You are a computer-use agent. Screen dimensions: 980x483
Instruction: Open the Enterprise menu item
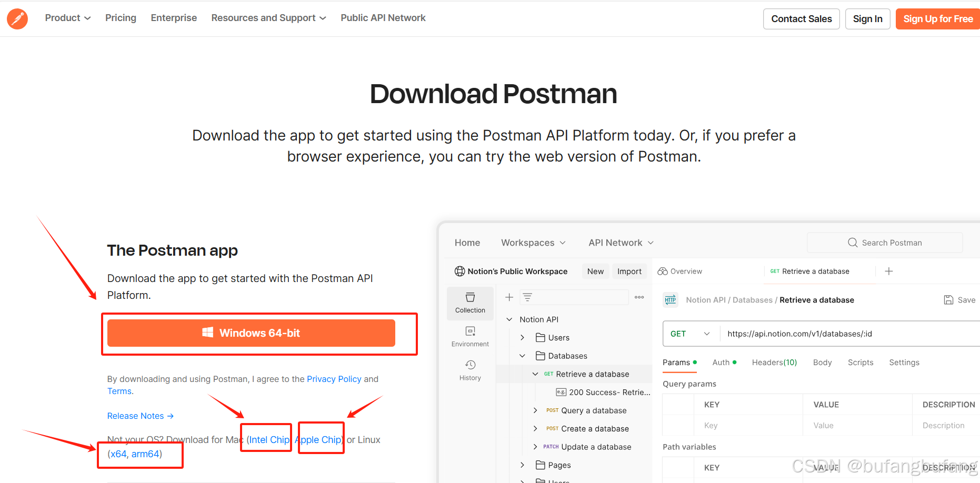(174, 18)
